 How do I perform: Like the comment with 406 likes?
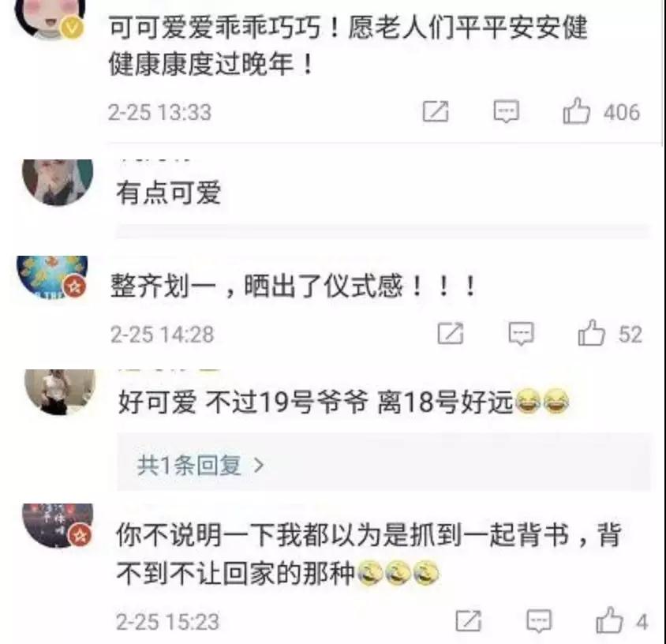(576, 112)
